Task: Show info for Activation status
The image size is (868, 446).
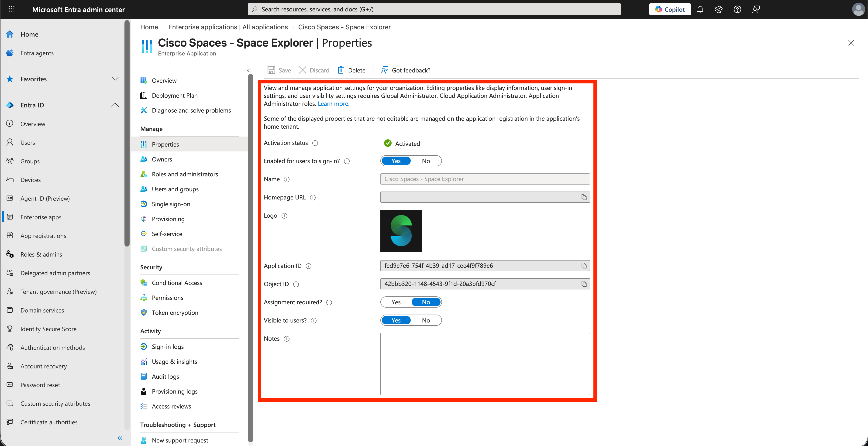Action: point(315,143)
